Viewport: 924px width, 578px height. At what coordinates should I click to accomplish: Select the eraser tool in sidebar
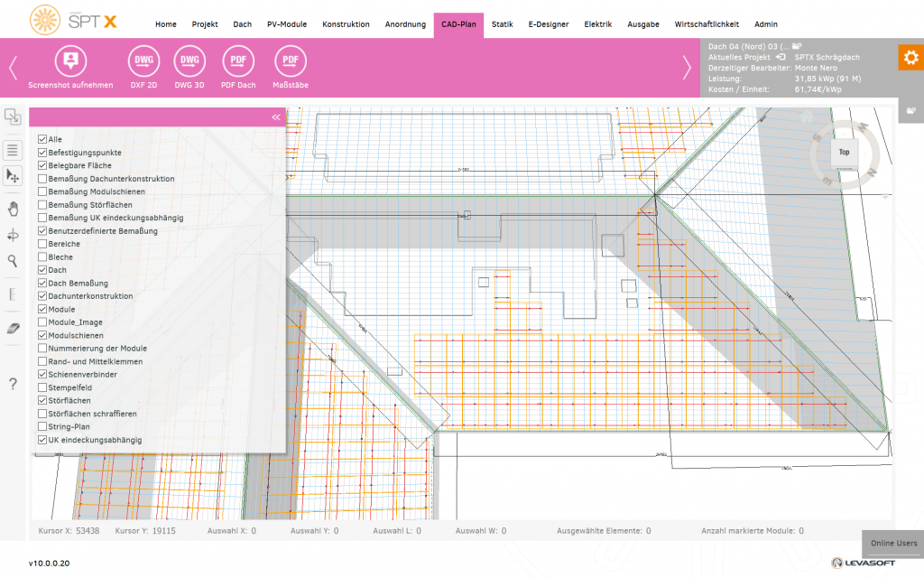(x=13, y=328)
